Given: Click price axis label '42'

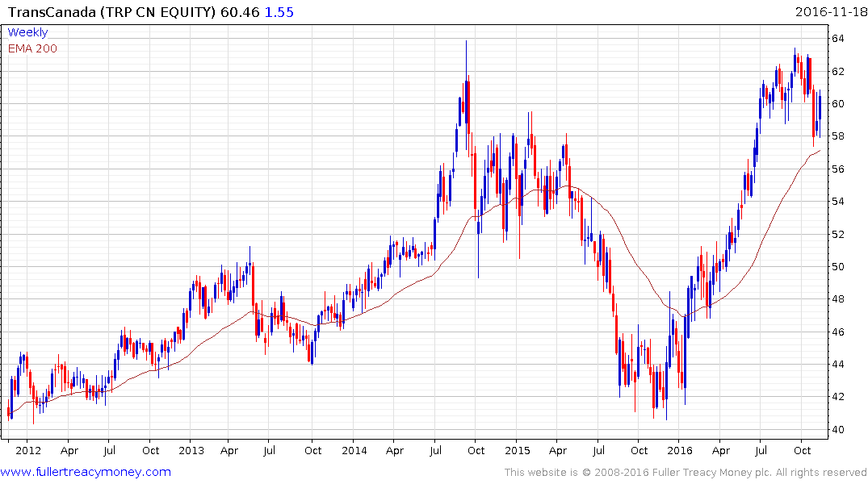Looking at the screenshot, I should coord(837,397).
